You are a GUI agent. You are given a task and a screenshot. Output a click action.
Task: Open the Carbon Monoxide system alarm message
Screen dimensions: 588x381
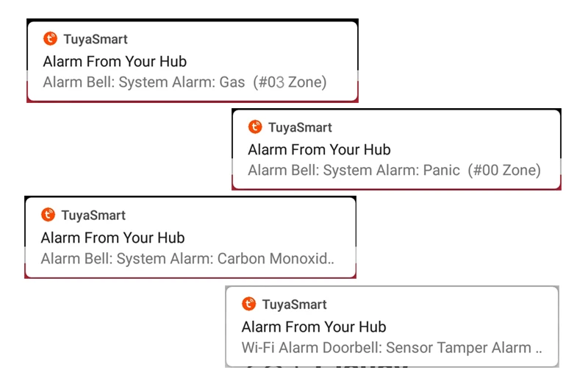tap(187, 259)
